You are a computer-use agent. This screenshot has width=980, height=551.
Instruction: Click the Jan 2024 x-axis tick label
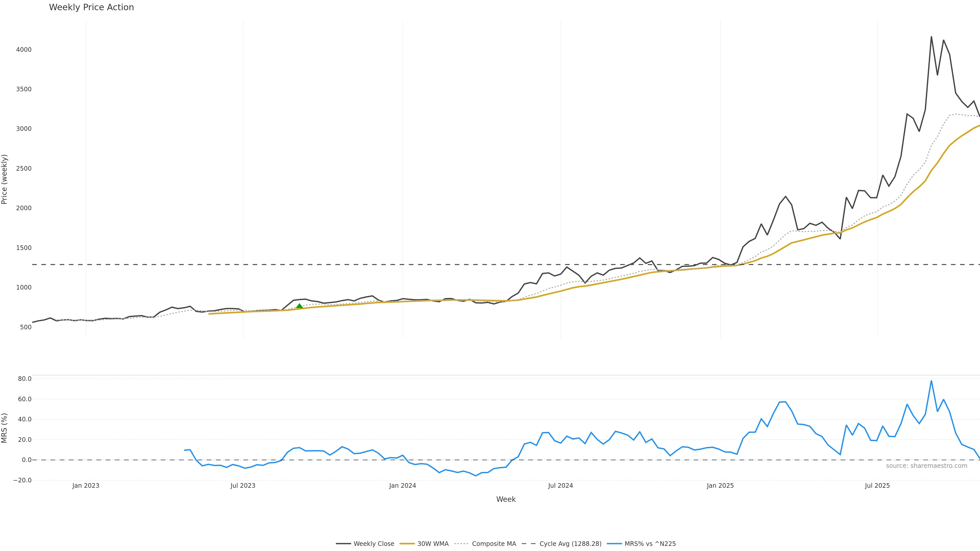pos(402,486)
